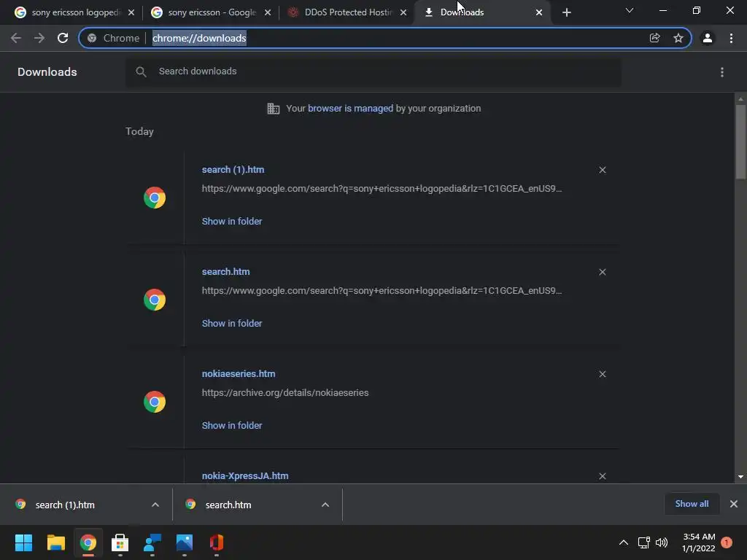Show search (1).htm in folder
The height and width of the screenshot is (560, 747).
click(232, 222)
